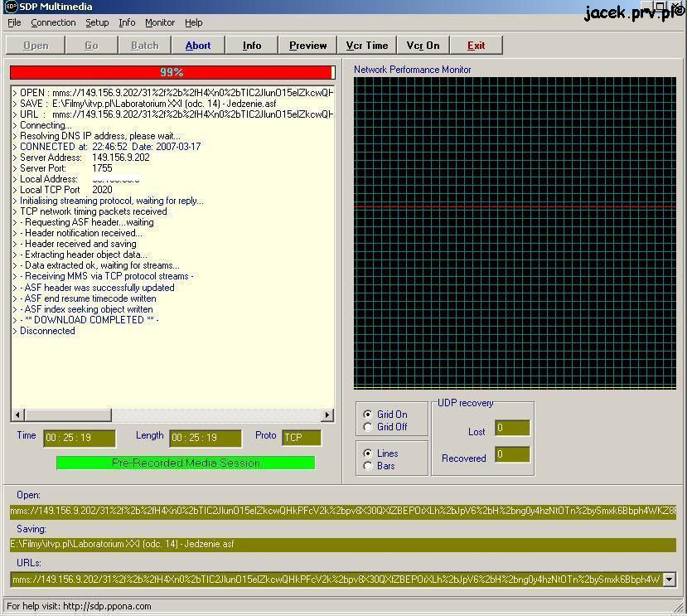Click the Batch toolbar button

[144, 45]
